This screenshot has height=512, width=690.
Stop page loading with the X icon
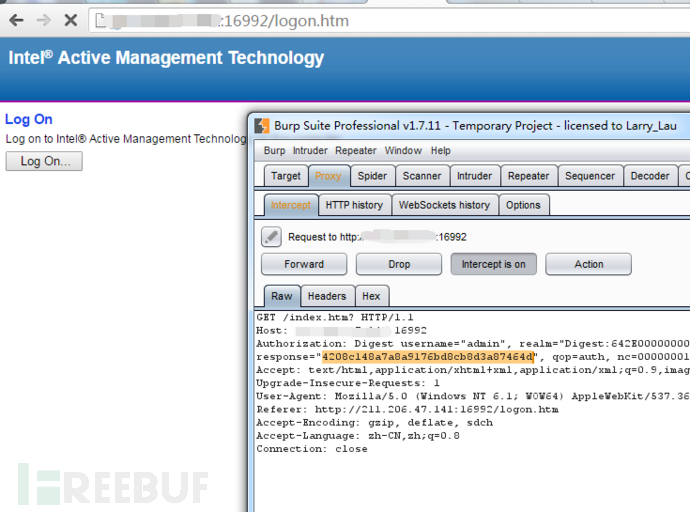[70, 20]
